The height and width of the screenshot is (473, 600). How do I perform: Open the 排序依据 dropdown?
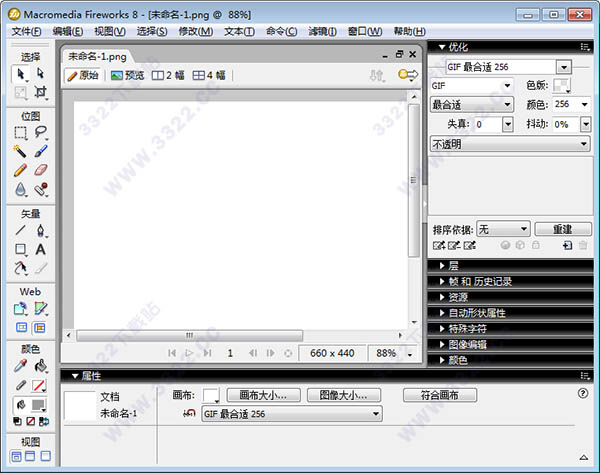[503, 229]
